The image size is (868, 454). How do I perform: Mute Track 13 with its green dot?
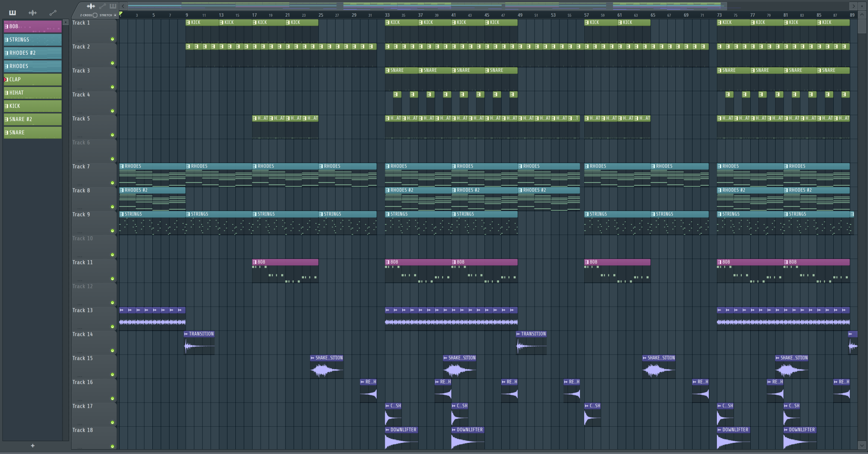tap(113, 326)
